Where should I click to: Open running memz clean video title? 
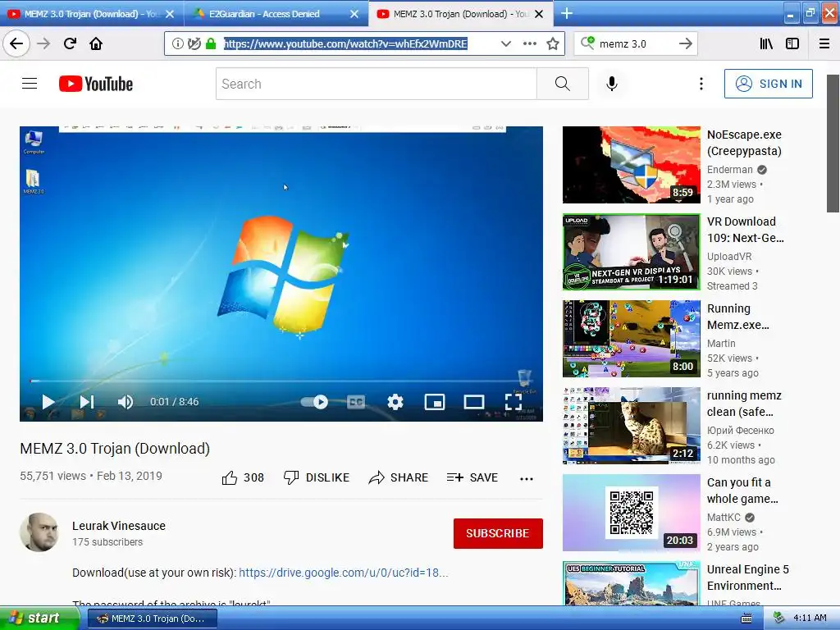pos(744,404)
